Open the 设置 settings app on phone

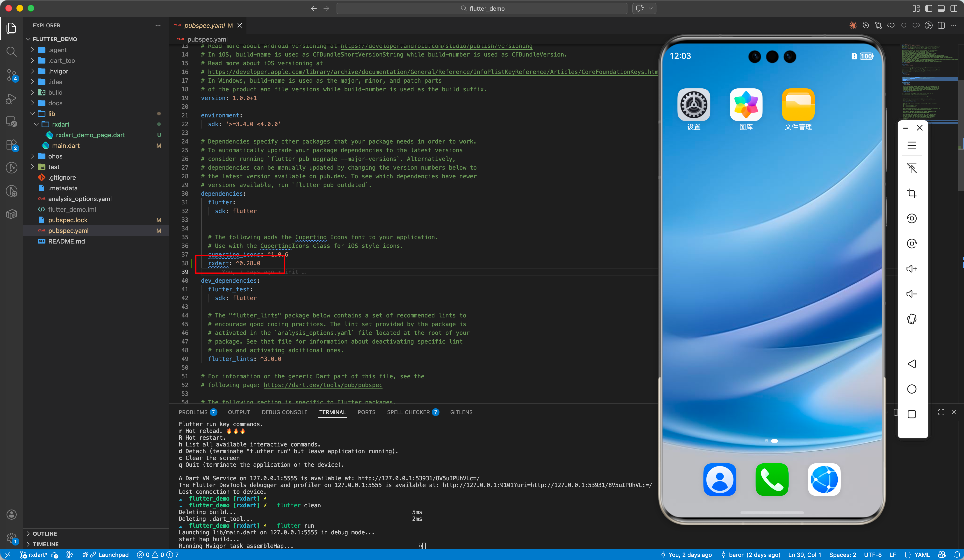[694, 104]
